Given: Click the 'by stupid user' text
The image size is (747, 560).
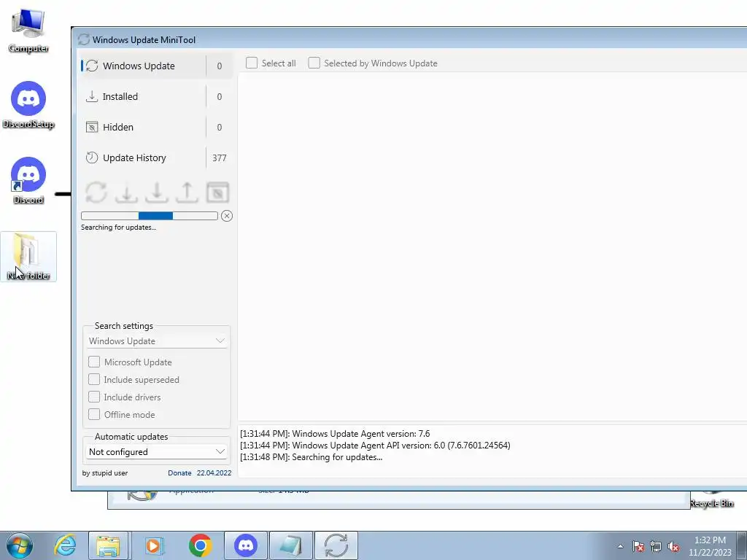Looking at the screenshot, I should pos(105,472).
